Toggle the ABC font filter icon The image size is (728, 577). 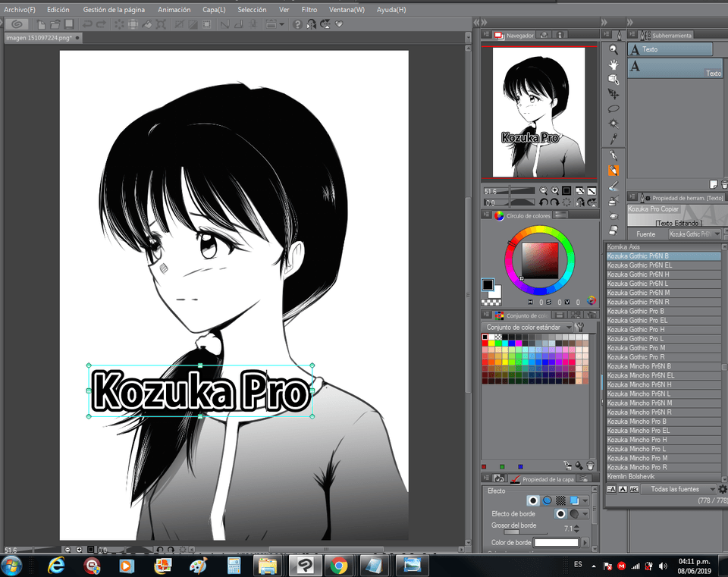point(634,489)
